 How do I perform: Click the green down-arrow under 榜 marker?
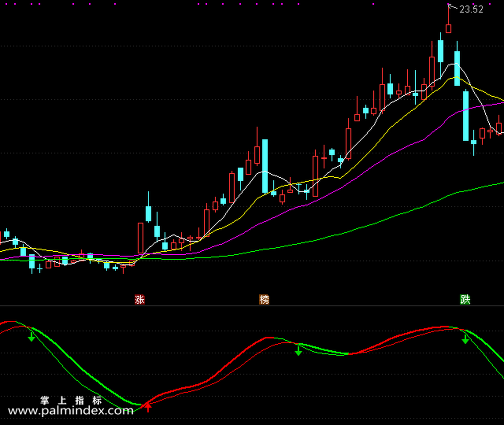298,350
